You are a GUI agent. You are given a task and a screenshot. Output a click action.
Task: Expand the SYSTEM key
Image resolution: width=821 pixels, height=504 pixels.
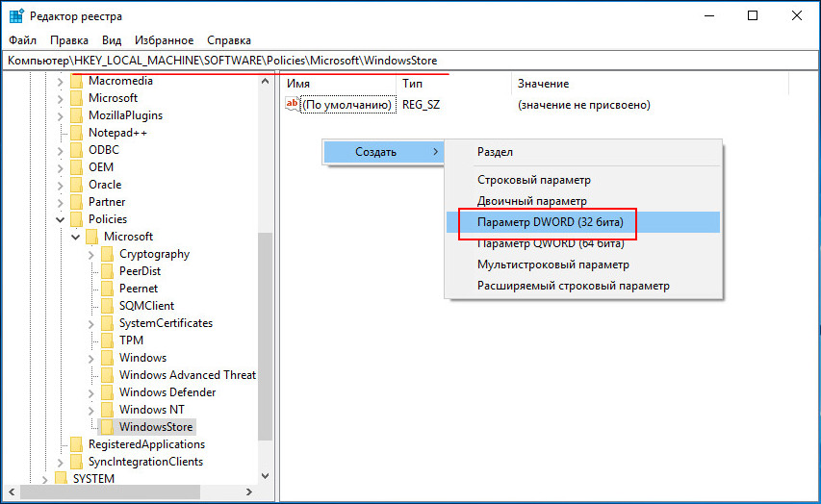click(x=44, y=479)
